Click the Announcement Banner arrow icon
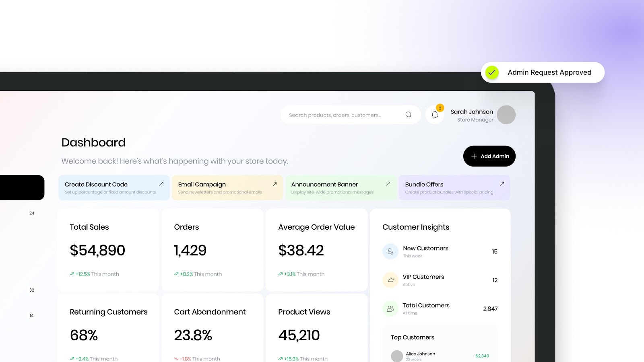The height and width of the screenshot is (362, 644). point(388,183)
